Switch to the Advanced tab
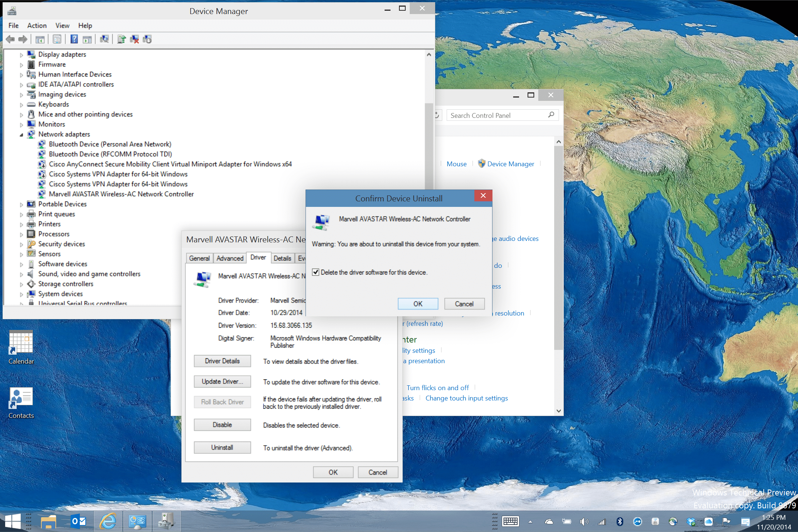This screenshot has width=798, height=532. (230, 258)
